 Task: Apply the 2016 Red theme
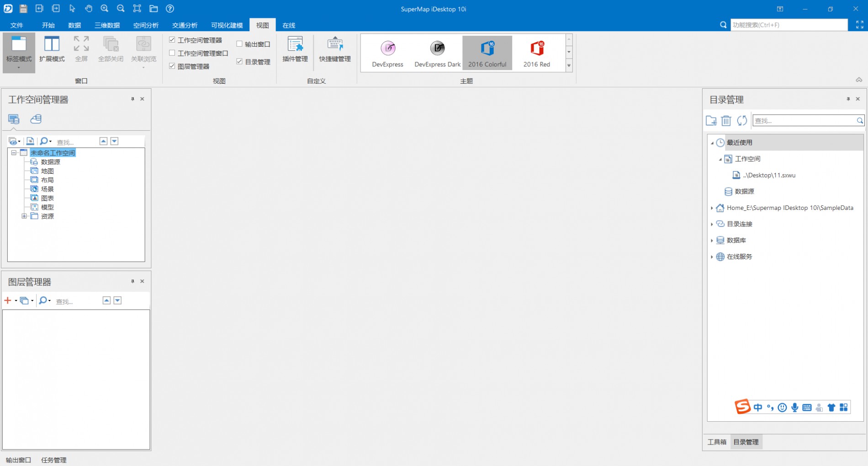point(537,53)
